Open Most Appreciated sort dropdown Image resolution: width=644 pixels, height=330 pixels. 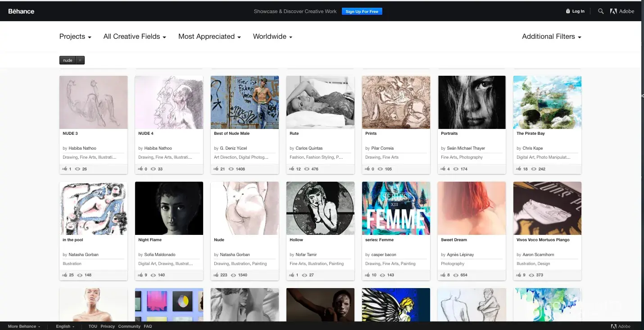pyautogui.click(x=209, y=37)
